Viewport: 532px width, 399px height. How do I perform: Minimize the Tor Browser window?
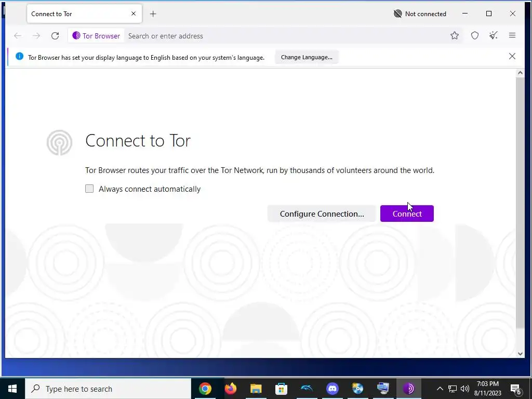[465, 14]
